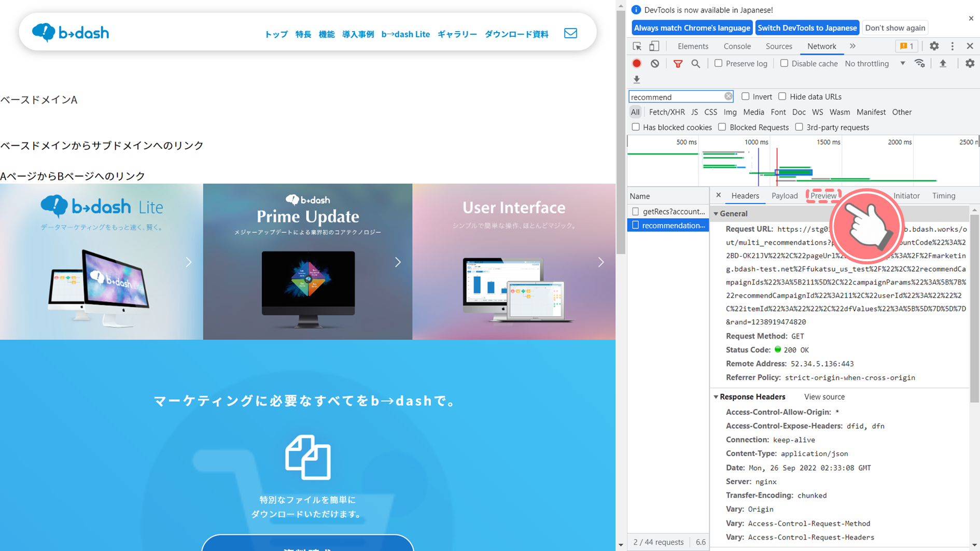Filter requests by Img type

pos(730,112)
